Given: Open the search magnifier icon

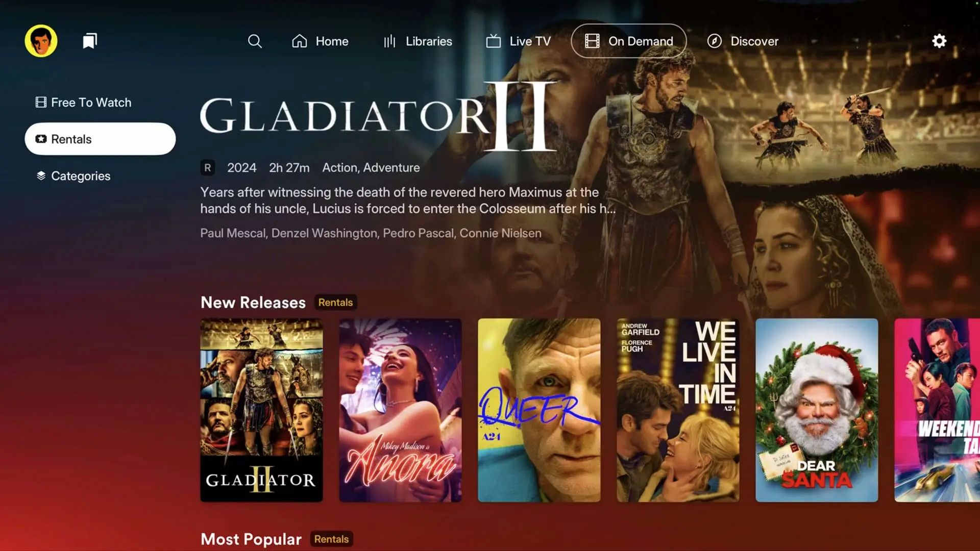Looking at the screenshot, I should [255, 41].
